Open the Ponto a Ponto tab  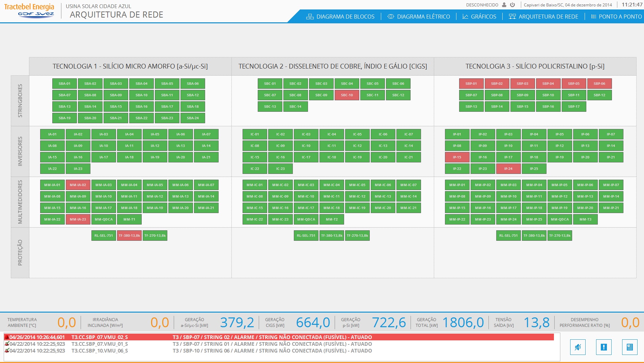tap(616, 17)
